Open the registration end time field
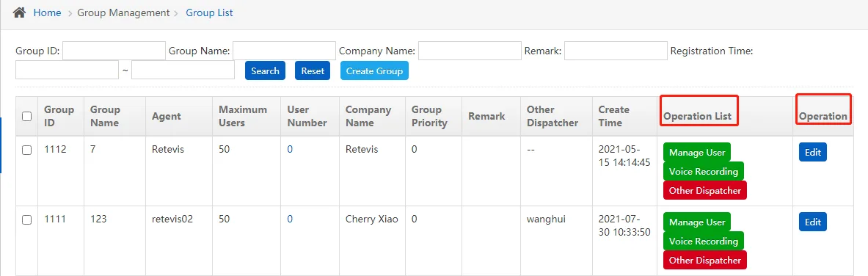Screen dimensions: 868x276 183,70
